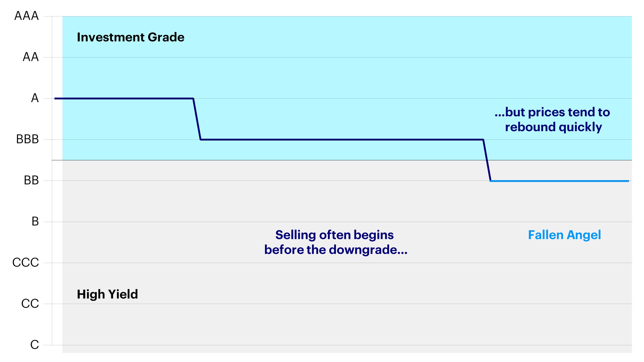The width and height of the screenshot is (644, 362).
Task: Select the CCC rating axis label
Action: point(26,262)
